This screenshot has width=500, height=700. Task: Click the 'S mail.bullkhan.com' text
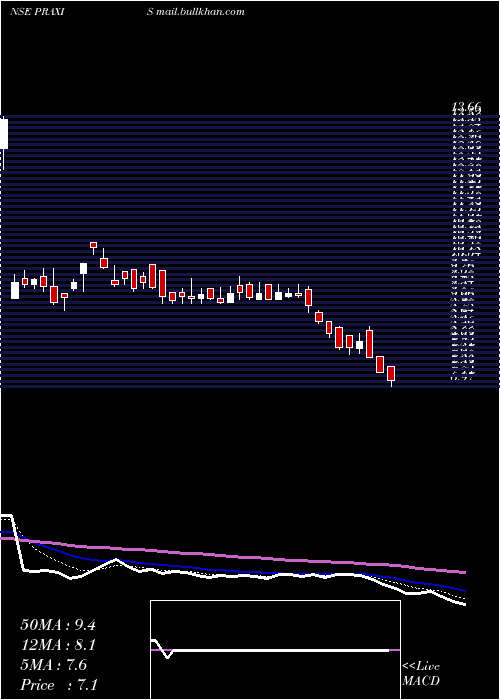tap(196, 12)
